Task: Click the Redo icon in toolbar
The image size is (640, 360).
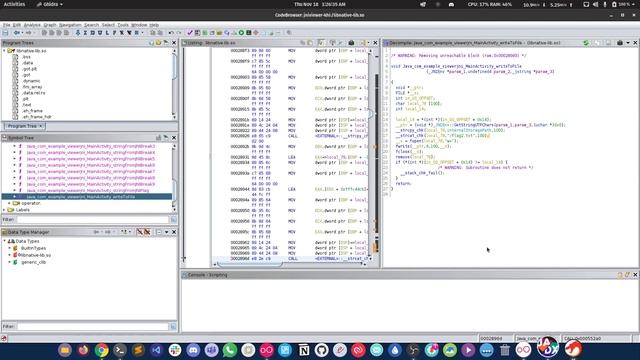Action: [x=179, y=33]
